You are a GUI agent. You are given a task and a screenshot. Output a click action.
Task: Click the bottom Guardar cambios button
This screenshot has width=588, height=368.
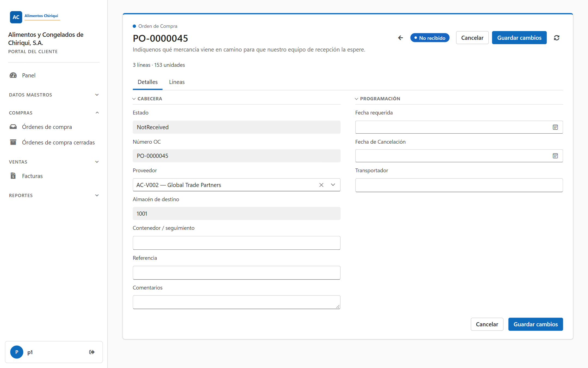[535, 324]
